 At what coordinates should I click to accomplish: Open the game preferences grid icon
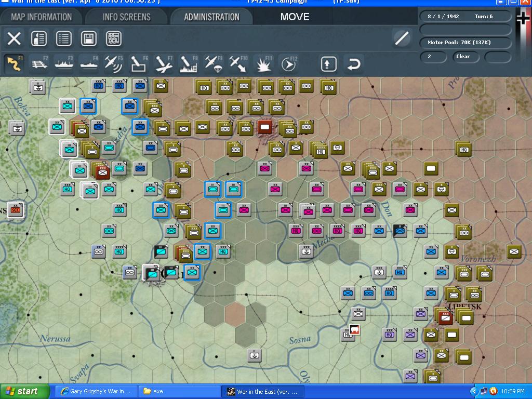[114, 38]
